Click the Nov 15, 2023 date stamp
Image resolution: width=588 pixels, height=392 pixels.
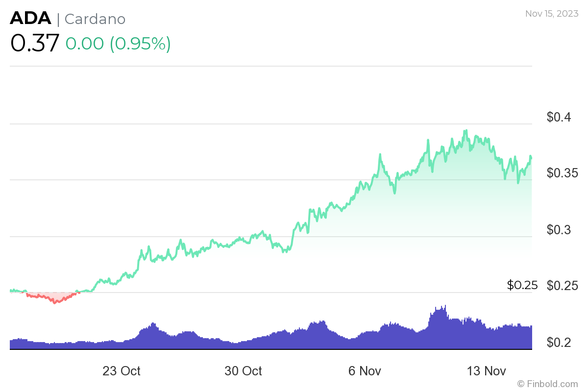pos(551,14)
